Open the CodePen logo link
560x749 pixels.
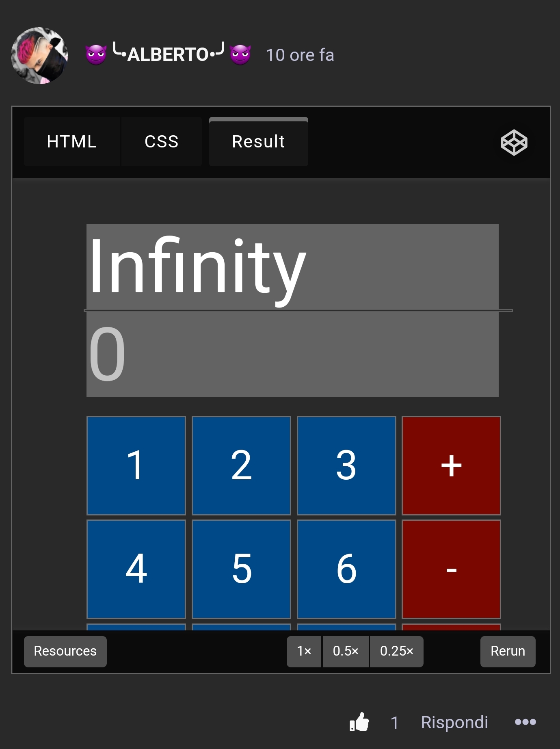click(x=514, y=143)
